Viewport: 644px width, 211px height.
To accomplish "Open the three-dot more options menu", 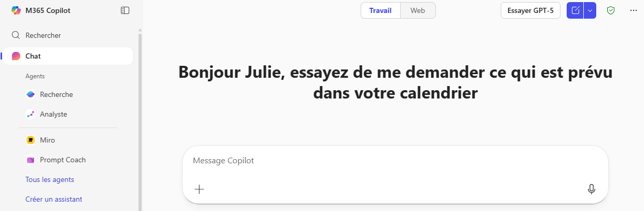I will (x=633, y=10).
